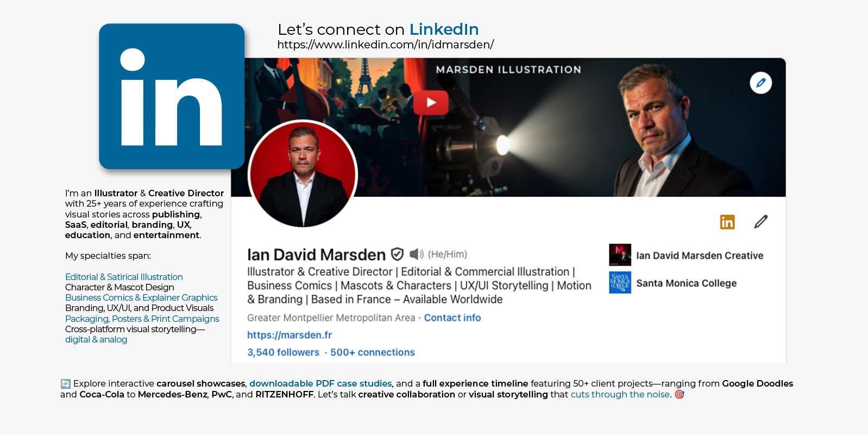Open Santa Monica College logo
This screenshot has height=435, width=868.
click(620, 282)
